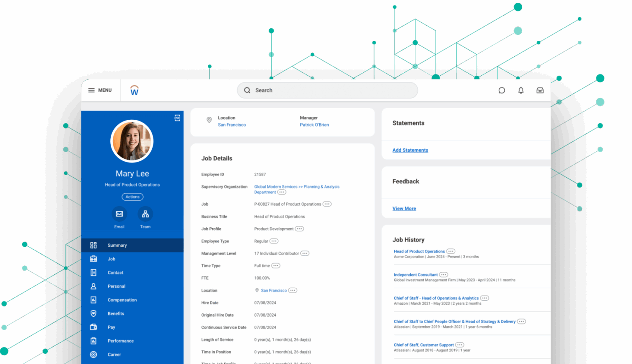Open the Team org chart icon
The height and width of the screenshot is (364, 632).
tap(145, 213)
